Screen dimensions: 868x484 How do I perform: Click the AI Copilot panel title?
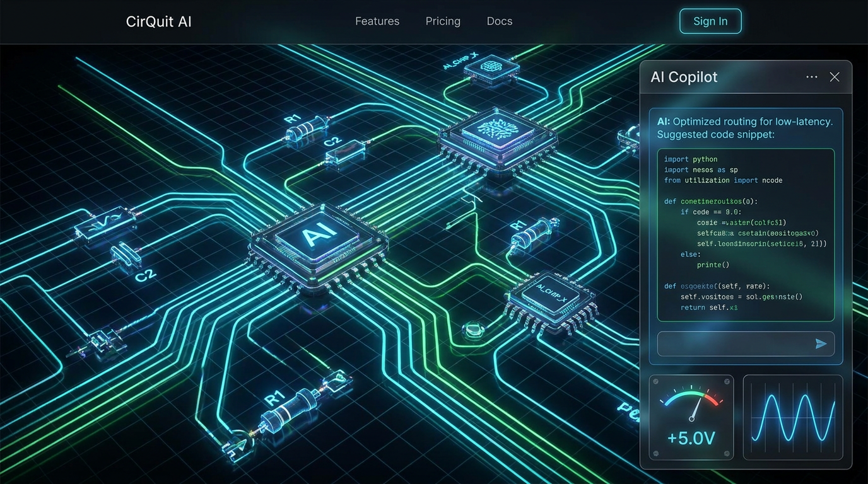coord(684,77)
